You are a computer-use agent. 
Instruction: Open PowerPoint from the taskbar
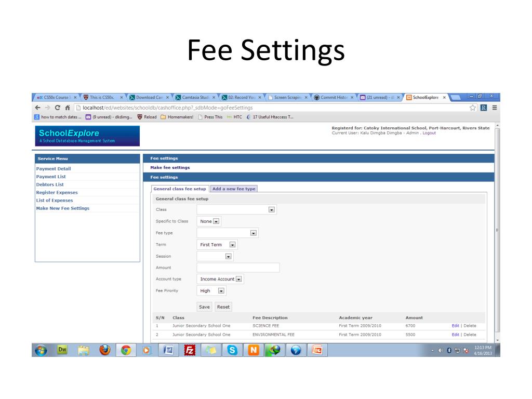click(317, 350)
